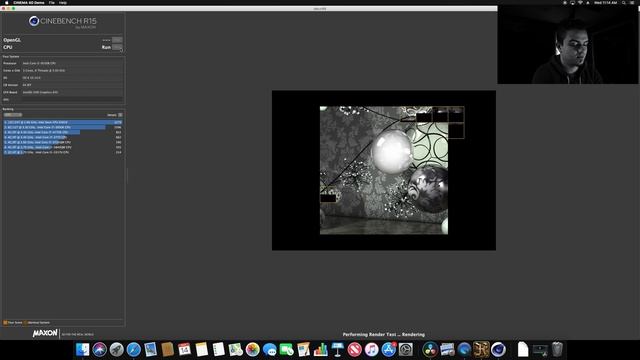Open the Contacts book icon in Dock

[167, 350]
